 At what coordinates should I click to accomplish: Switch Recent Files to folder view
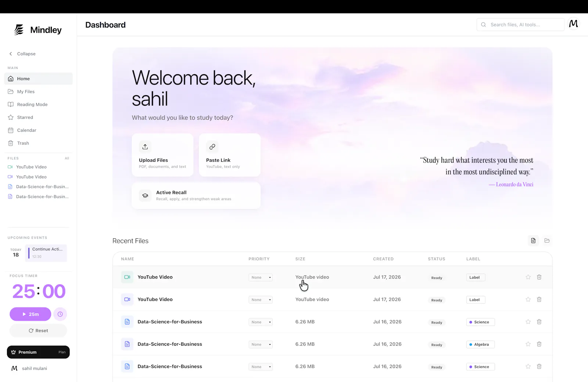[547, 241]
